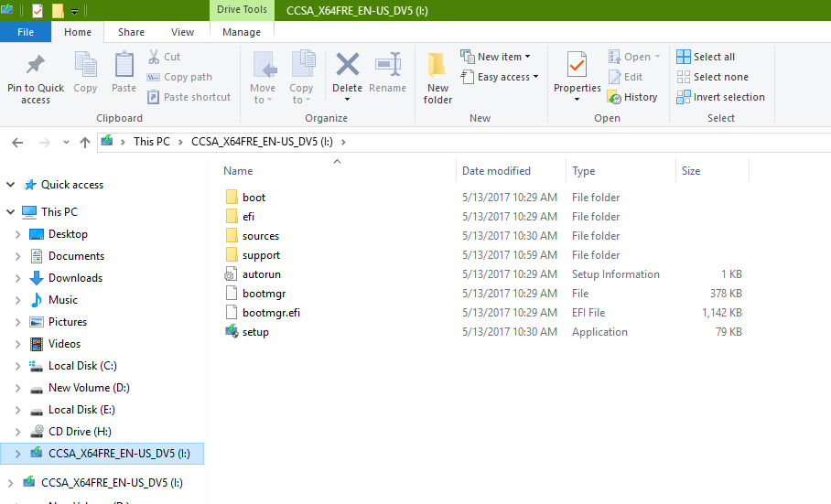Image resolution: width=831 pixels, height=504 pixels.
Task: Click the Drive Tools contextual tab
Action: pyautogui.click(x=242, y=9)
